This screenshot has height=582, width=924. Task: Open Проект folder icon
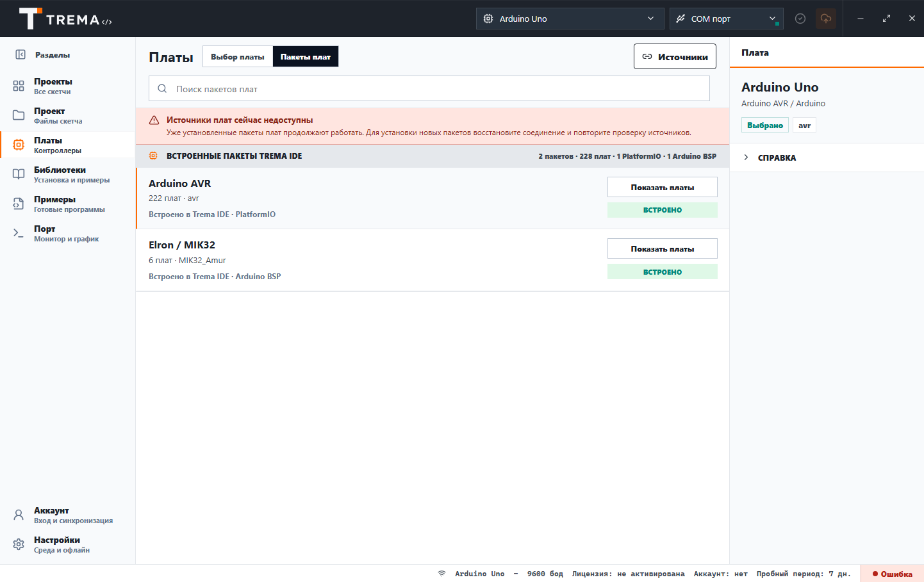click(19, 115)
